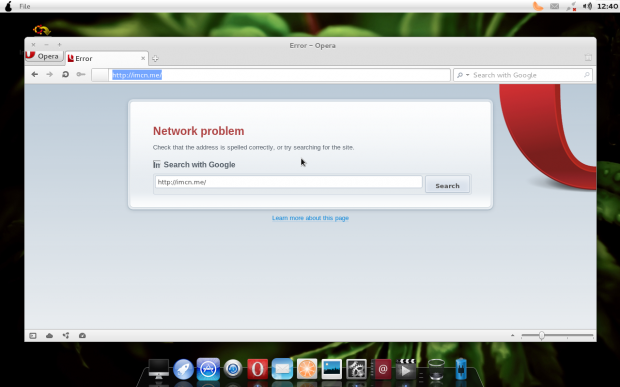Open the Trash bin in dock
Screen dimensions: 620x387
[x=437, y=369]
